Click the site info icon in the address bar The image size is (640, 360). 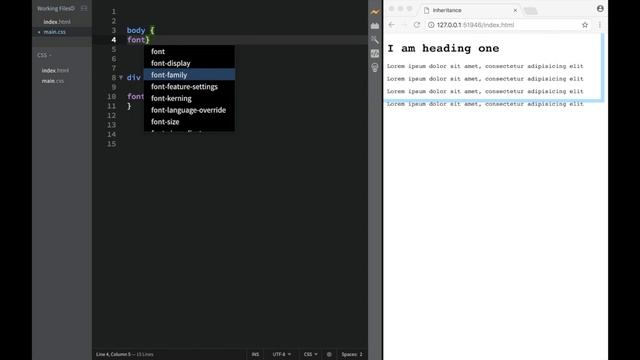pyautogui.click(x=431, y=25)
